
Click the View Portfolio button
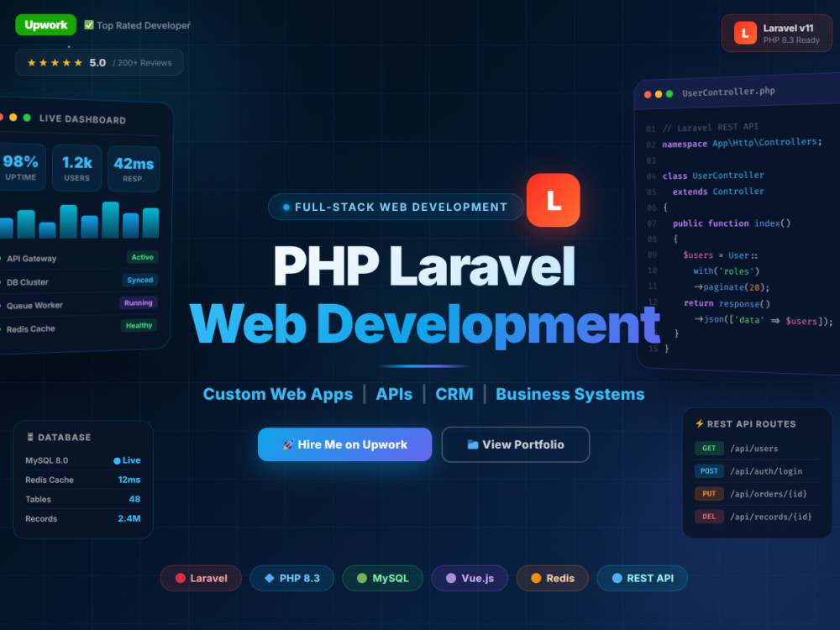(x=516, y=444)
